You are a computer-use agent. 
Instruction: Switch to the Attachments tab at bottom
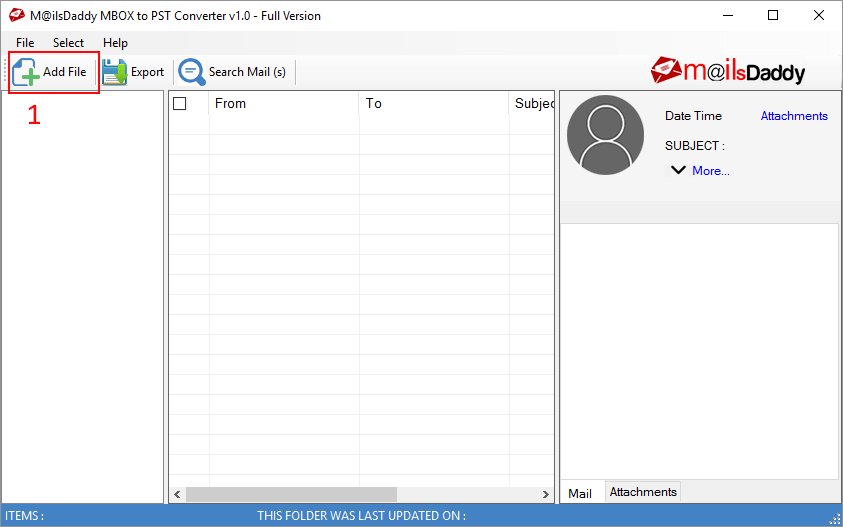pos(643,492)
